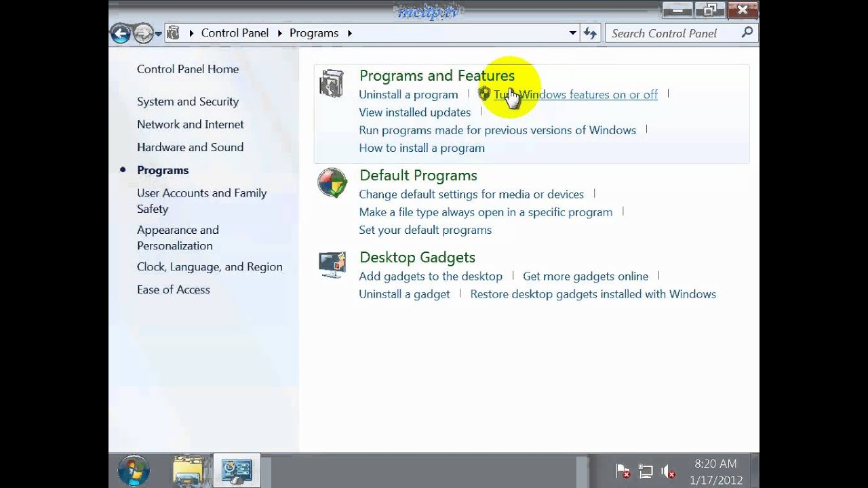Screen dimensions: 868x488
Task: Click the Forward navigation arrow button
Action: 142,33
